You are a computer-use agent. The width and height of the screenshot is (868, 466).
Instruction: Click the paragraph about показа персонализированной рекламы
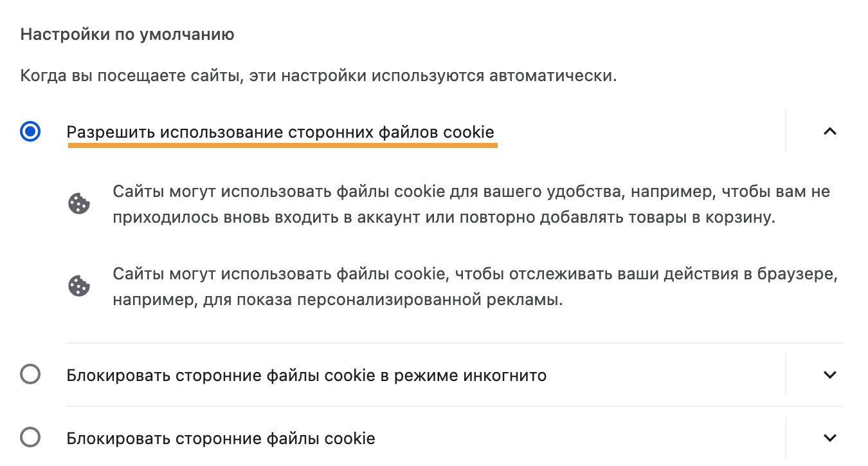(x=475, y=287)
